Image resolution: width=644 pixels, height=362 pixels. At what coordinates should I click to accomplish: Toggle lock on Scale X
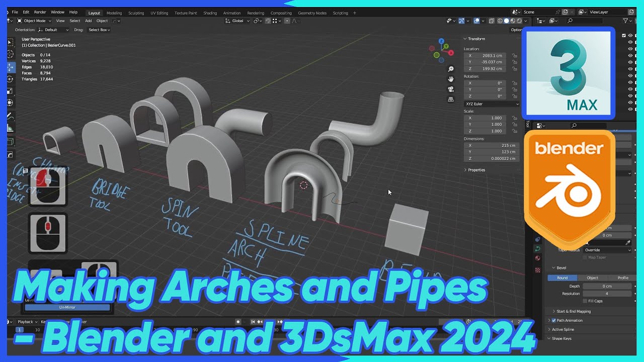(x=514, y=118)
